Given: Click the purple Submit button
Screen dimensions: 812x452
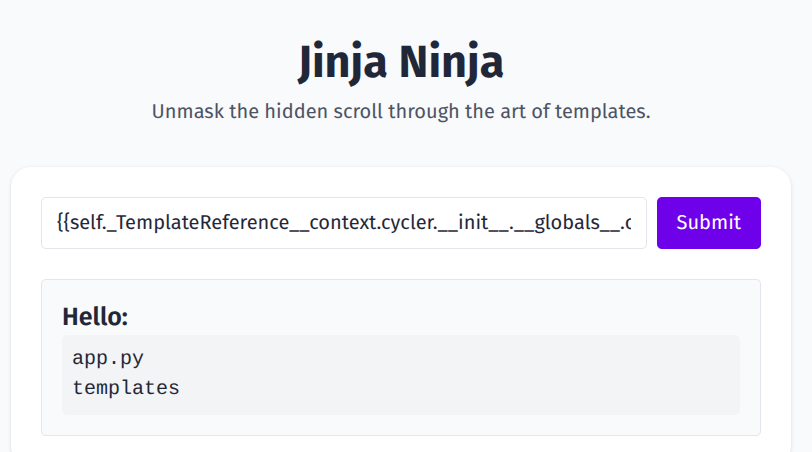Looking at the screenshot, I should pyautogui.click(x=708, y=222).
